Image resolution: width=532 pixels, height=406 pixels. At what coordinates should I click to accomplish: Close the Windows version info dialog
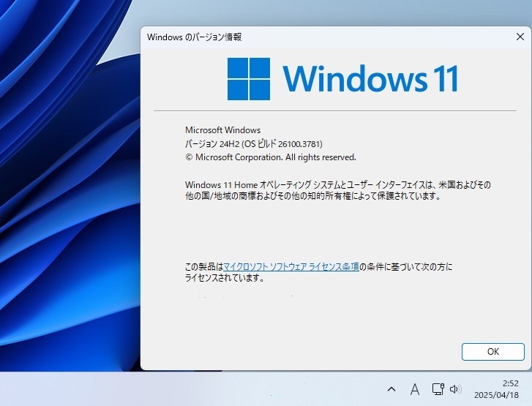pos(520,37)
